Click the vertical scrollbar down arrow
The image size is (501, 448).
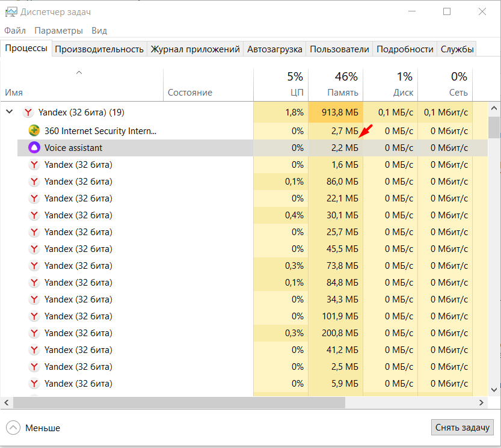(x=494, y=390)
